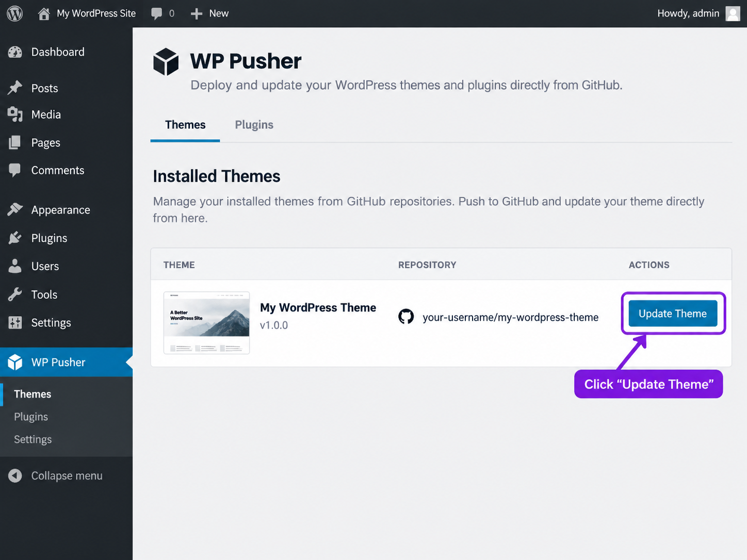747x560 pixels.
Task: Click the Installed Themes heading
Action: 217,176
